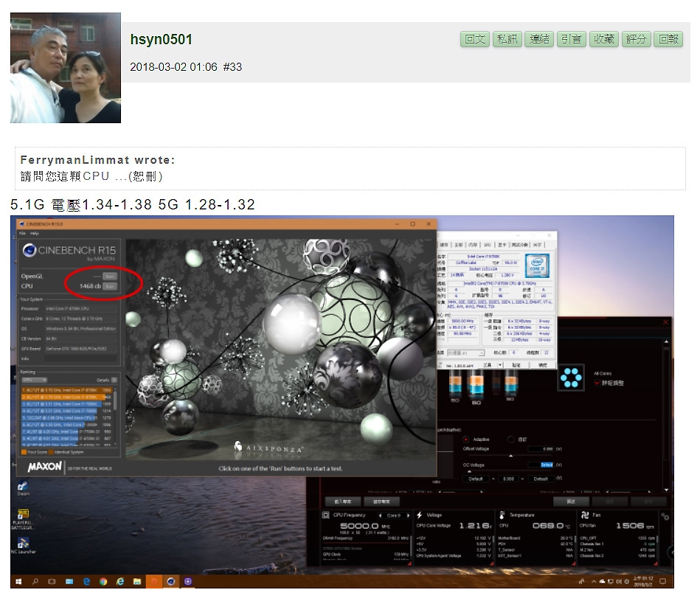Click hsyn0501's avatar photo
The width and height of the screenshot is (700, 601).
coord(66,67)
